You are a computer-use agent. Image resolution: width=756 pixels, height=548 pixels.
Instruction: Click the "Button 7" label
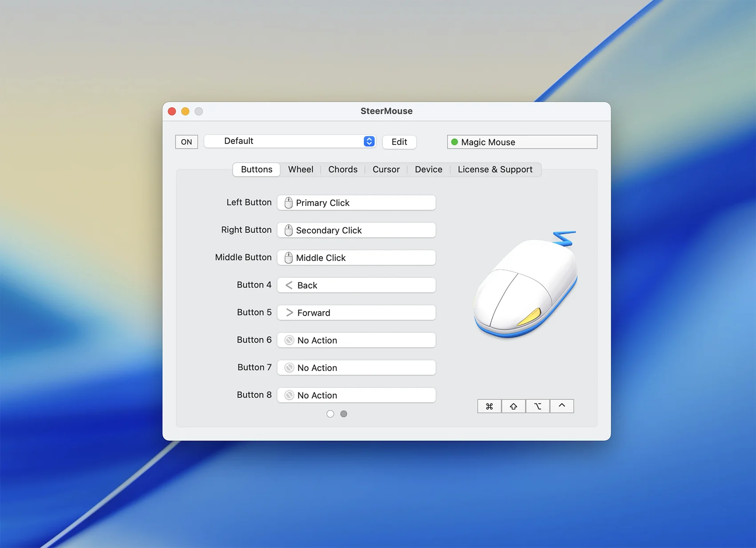pyautogui.click(x=254, y=368)
